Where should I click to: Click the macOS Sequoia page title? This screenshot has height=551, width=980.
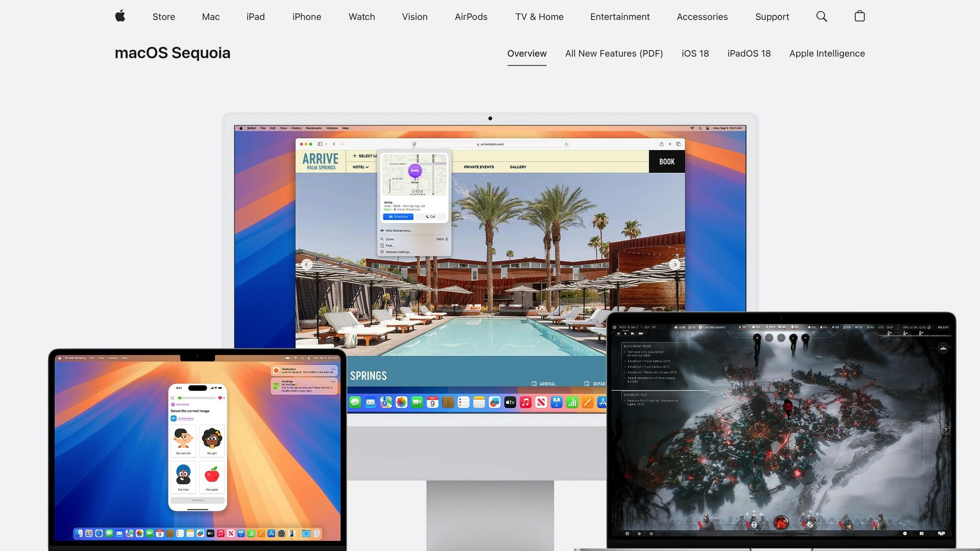click(x=172, y=53)
